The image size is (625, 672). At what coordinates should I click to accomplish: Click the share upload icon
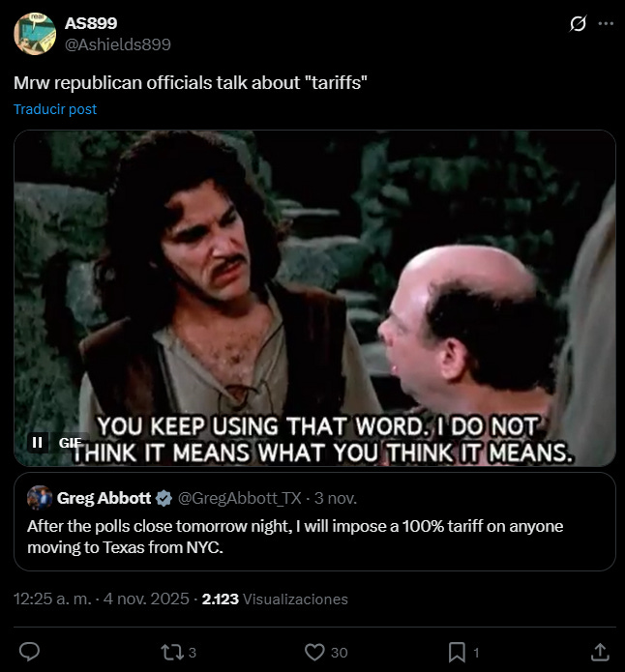click(600, 653)
